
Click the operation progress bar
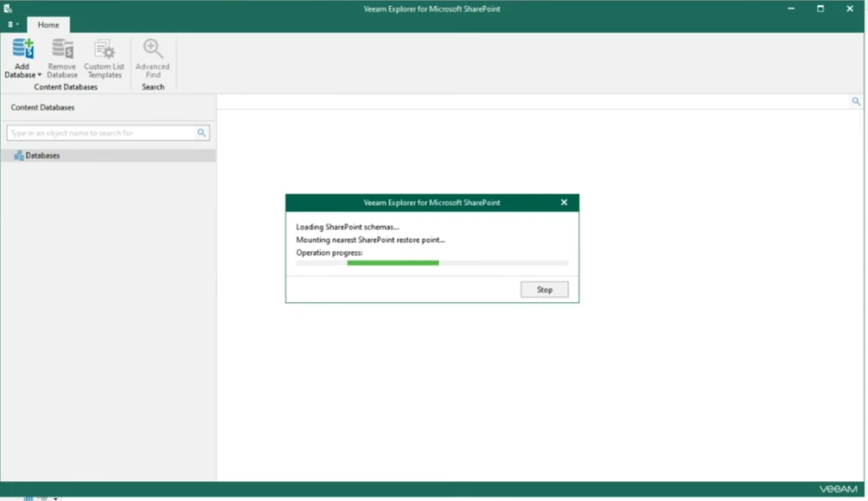click(x=431, y=263)
